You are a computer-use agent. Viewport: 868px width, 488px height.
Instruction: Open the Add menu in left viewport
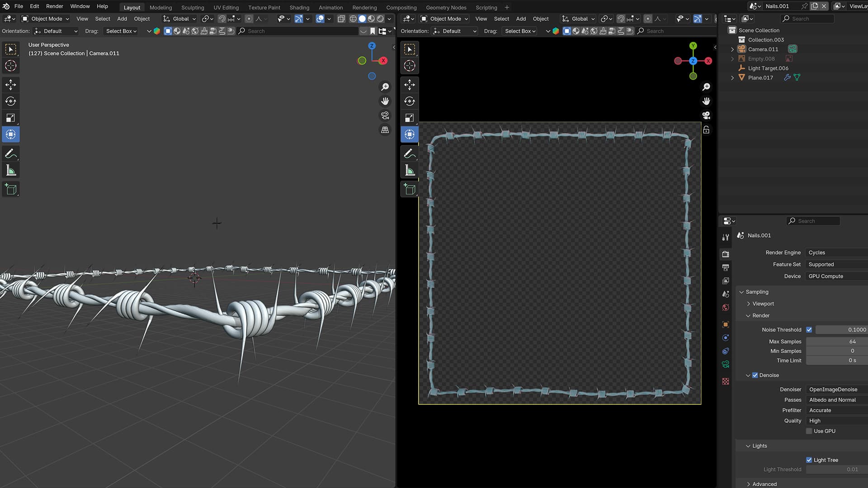(x=122, y=19)
